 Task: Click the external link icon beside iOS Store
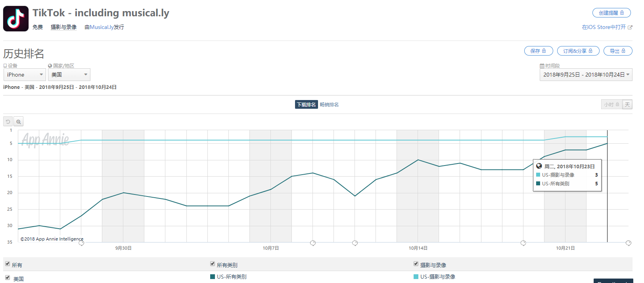pos(630,27)
